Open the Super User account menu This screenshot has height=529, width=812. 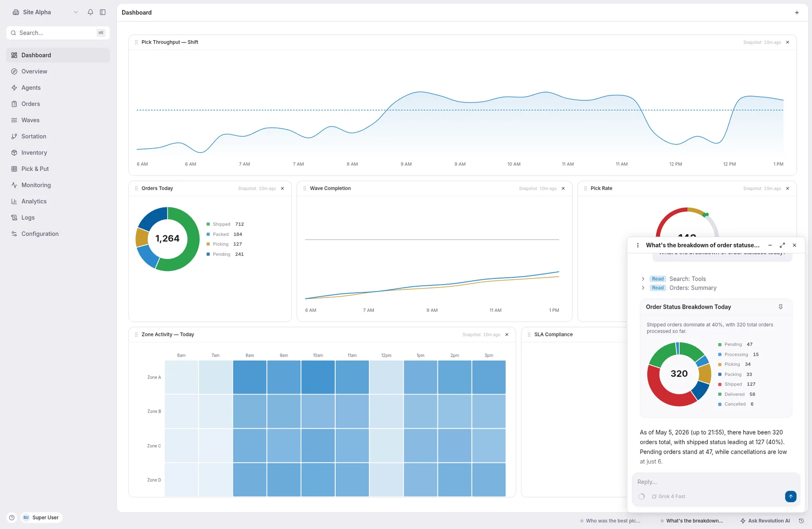[41, 518]
